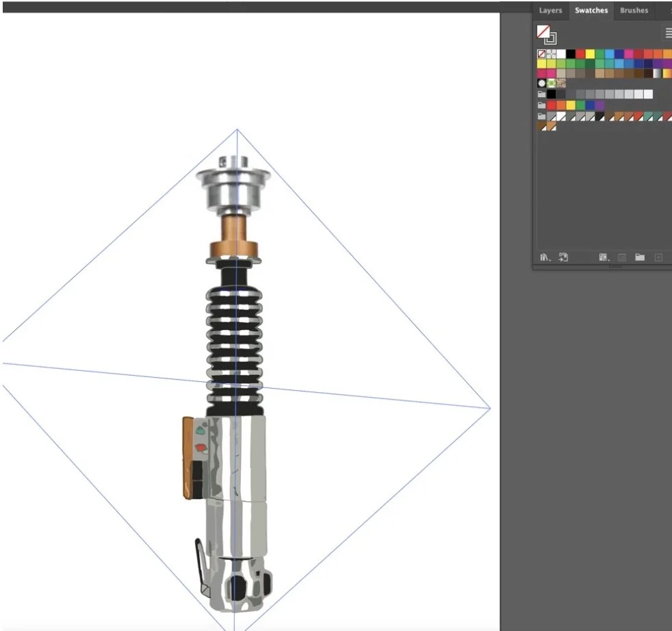Select the grayscale color group folder
Image resolution: width=672 pixels, height=631 pixels.
coord(542,94)
